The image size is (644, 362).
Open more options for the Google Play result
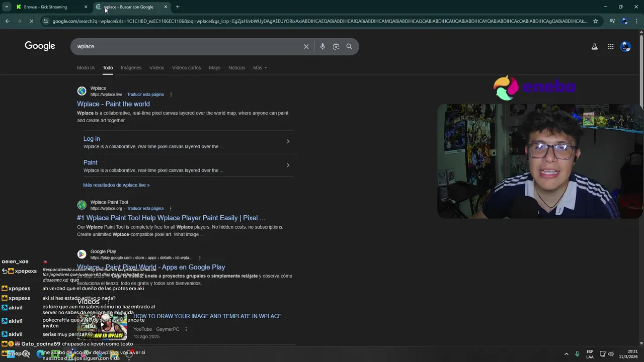click(x=200, y=258)
